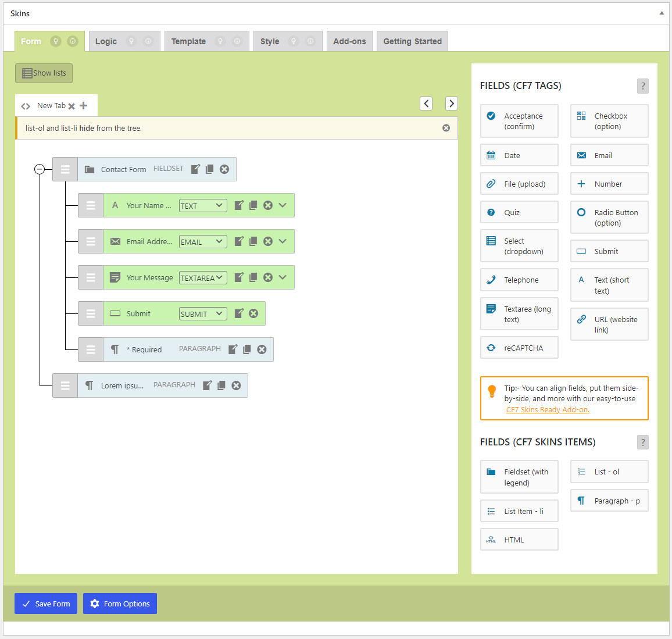Viewport: 672px width, 639px height.
Task: Edit the Contact Form fieldset
Action: click(195, 169)
